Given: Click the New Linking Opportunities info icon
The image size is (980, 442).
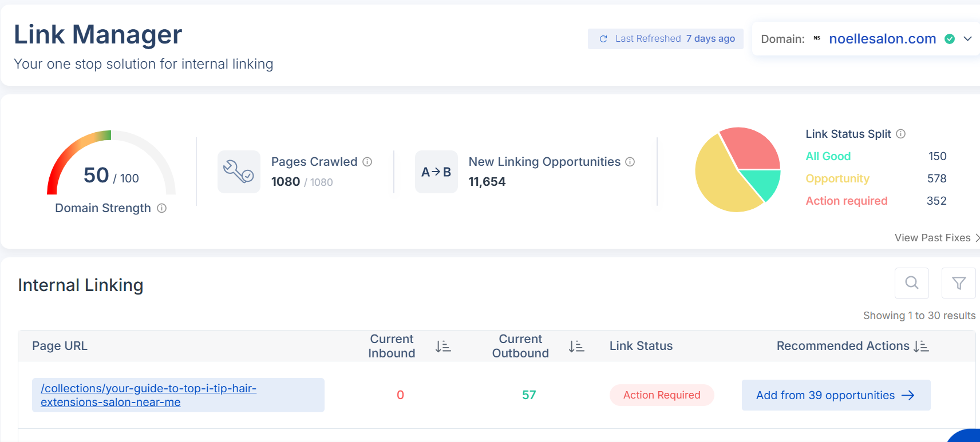Looking at the screenshot, I should 630,162.
